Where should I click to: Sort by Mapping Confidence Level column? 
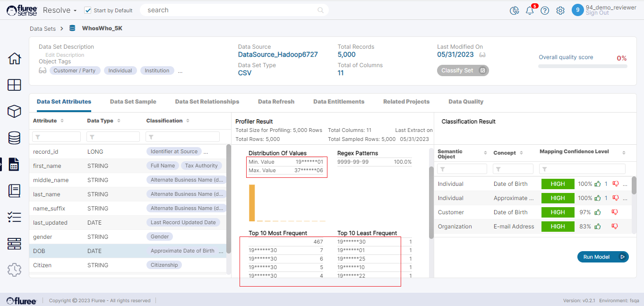point(624,152)
